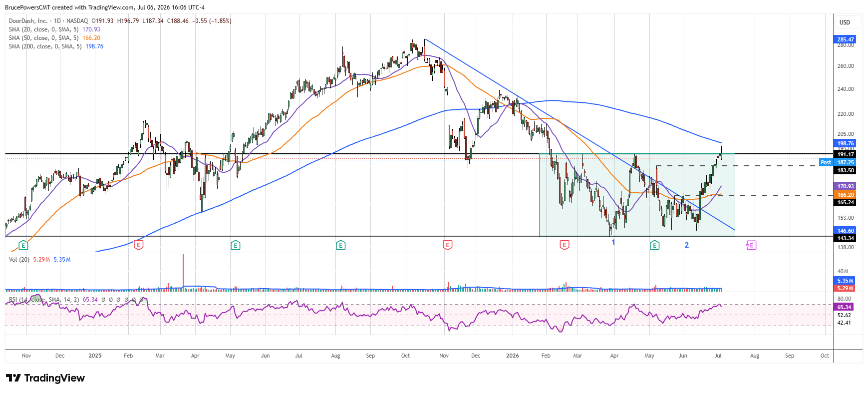The height and width of the screenshot is (393, 868).
Task: Select the SMA 50 indicator legend row
Action: click(x=54, y=38)
